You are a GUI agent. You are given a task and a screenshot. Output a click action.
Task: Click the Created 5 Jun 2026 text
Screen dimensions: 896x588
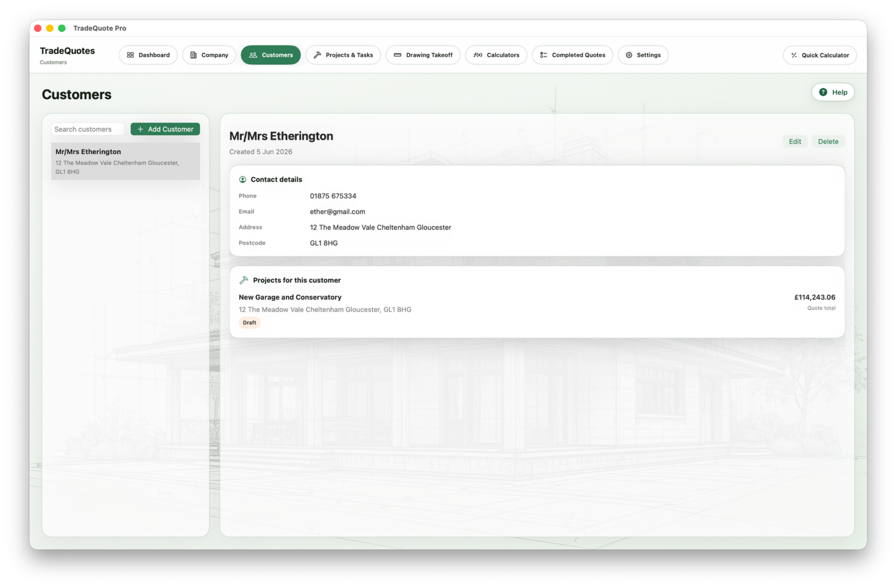click(x=261, y=152)
